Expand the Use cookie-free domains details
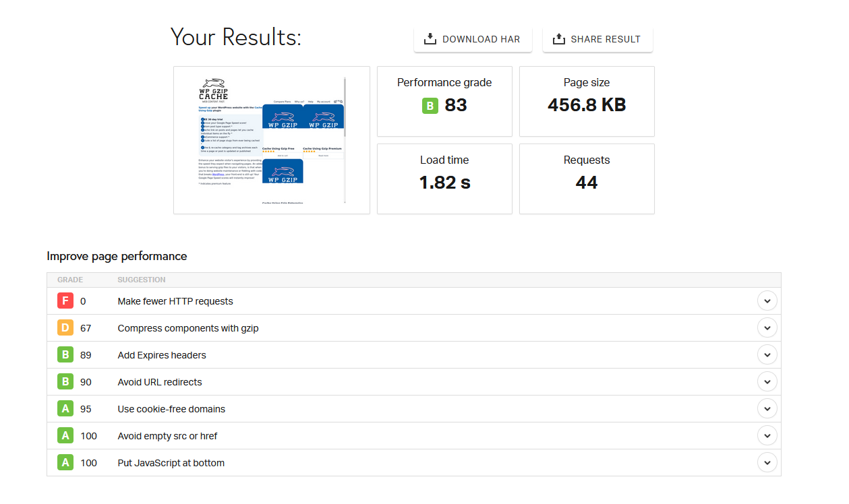The height and width of the screenshot is (504, 849). pyautogui.click(x=767, y=408)
